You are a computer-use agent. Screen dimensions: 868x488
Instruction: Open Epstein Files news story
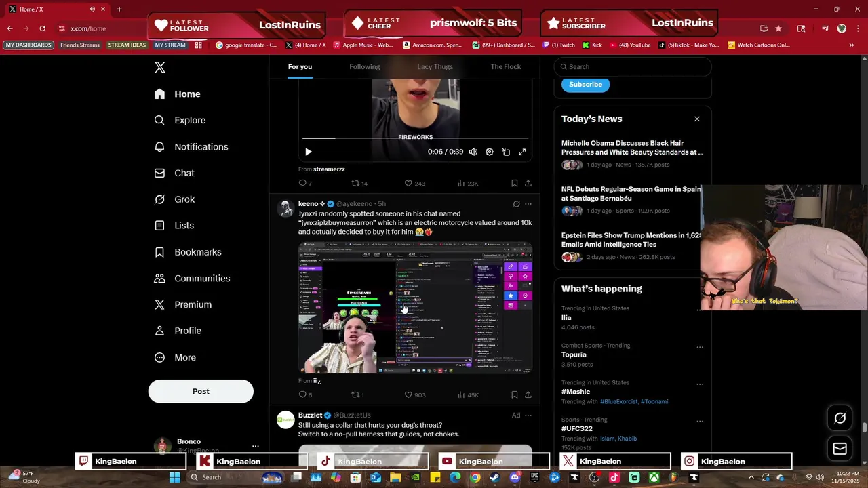(x=631, y=240)
